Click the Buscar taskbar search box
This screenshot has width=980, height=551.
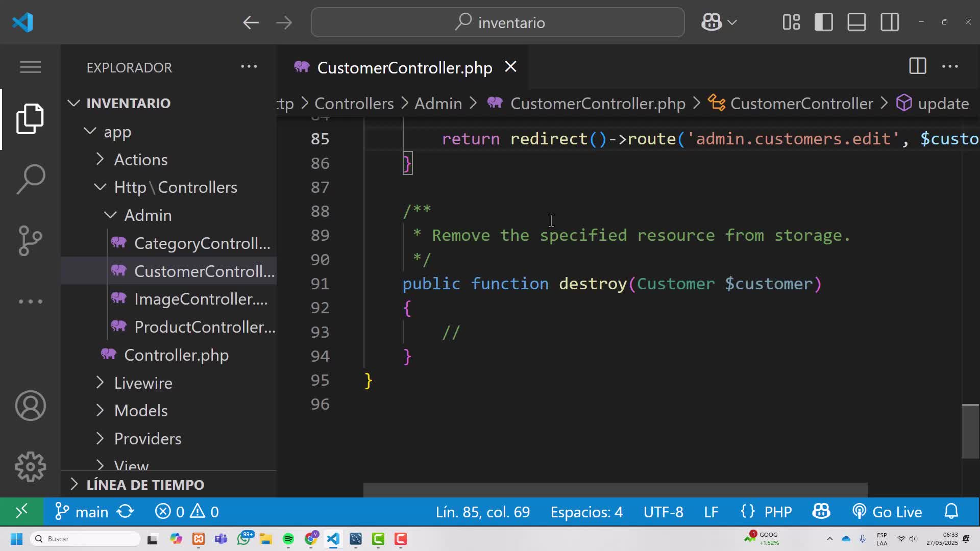click(85, 539)
